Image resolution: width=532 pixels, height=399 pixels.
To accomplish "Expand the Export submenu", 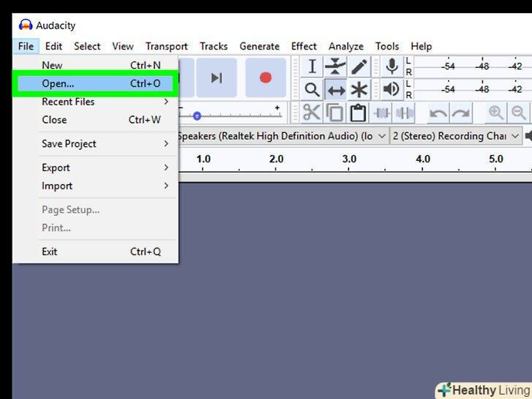I will pyautogui.click(x=95, y=167).
